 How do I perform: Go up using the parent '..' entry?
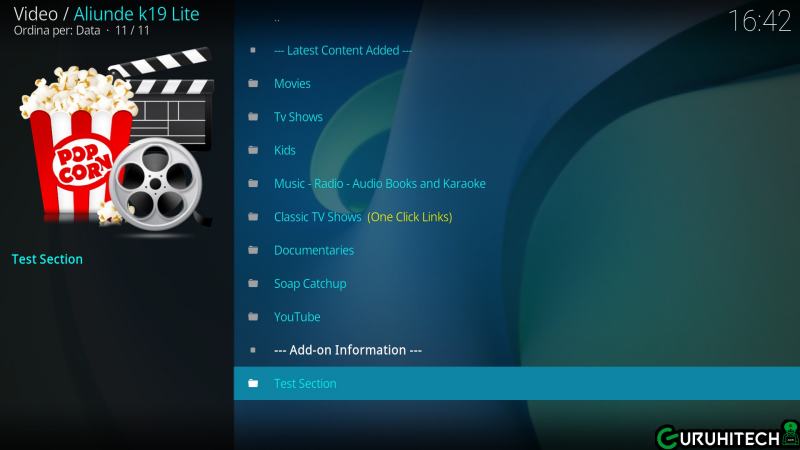[x=277, y=18]
